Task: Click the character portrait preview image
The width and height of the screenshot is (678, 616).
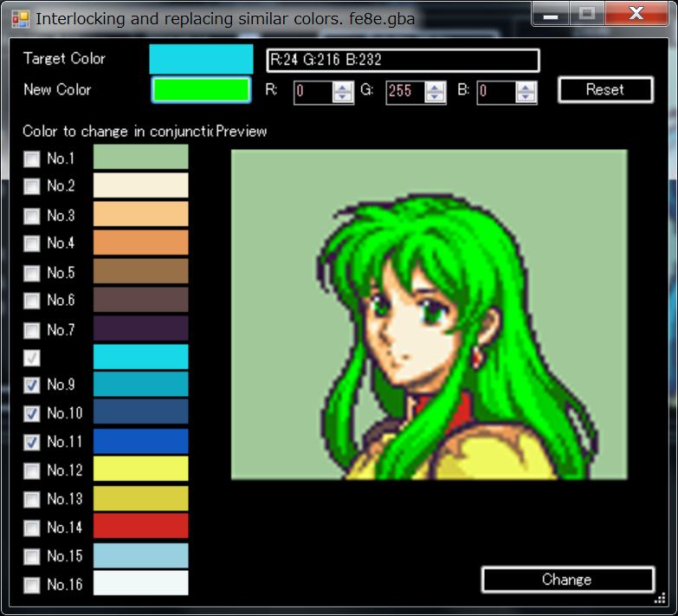Action: coord(429,314)
